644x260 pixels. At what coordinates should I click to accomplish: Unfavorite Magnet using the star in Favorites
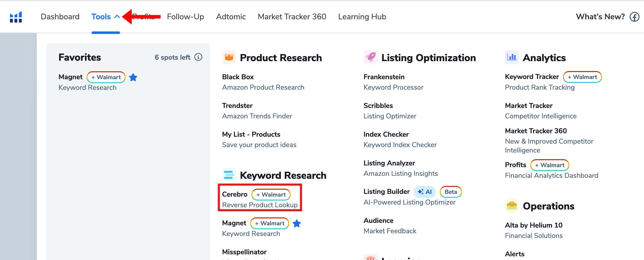pyautogui.click(x=133, y=78)
